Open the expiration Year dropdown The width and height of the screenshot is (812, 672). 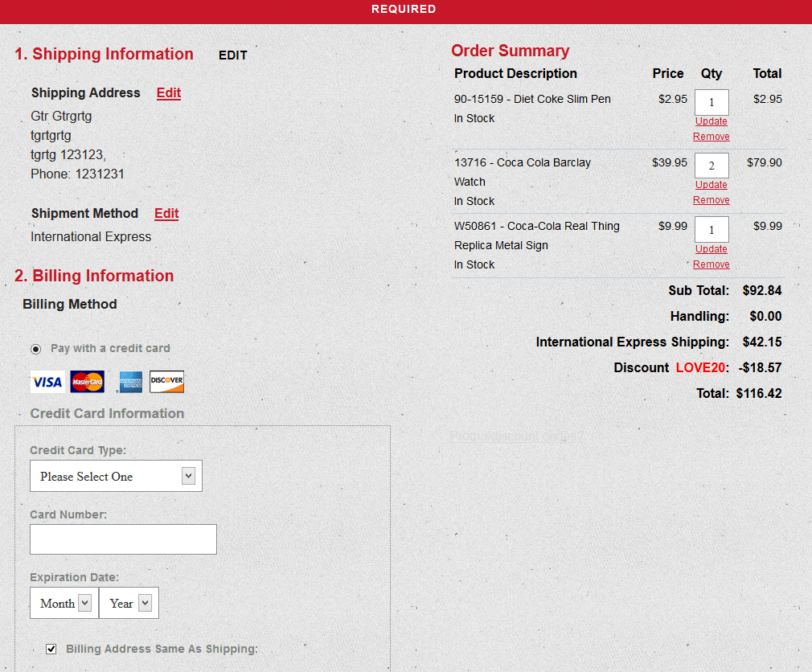(x=129, y=603)
